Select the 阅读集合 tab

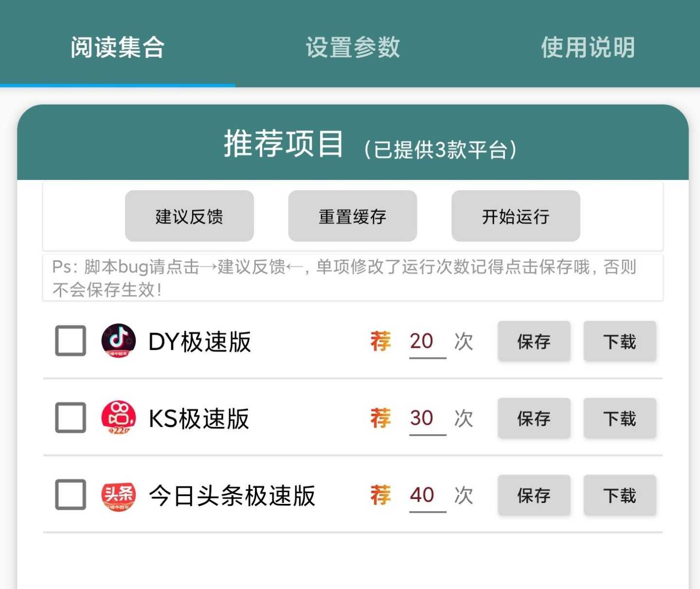coord(117,47)
